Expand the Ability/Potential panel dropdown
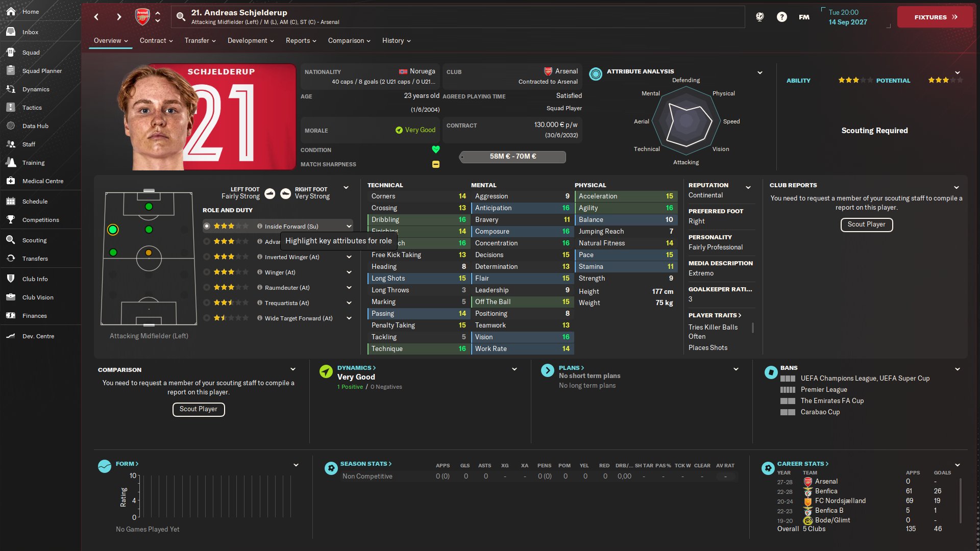The image size is (980, 551). click(x=958, y=72)
